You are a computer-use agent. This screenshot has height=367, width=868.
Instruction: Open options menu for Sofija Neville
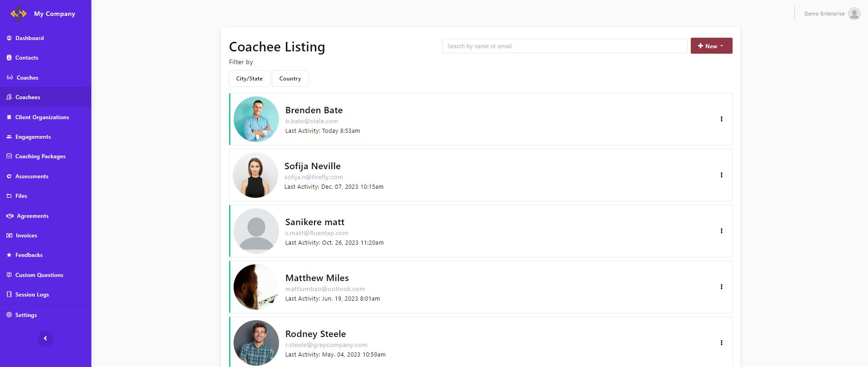coord(721,175)
